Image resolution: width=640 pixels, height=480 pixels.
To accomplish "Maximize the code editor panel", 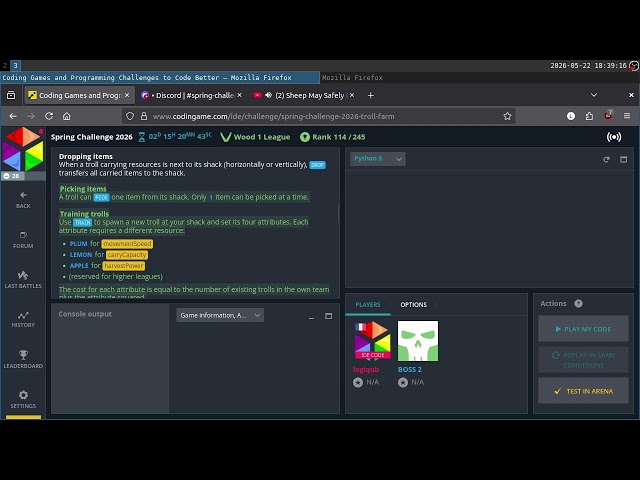I will [623, 160].
